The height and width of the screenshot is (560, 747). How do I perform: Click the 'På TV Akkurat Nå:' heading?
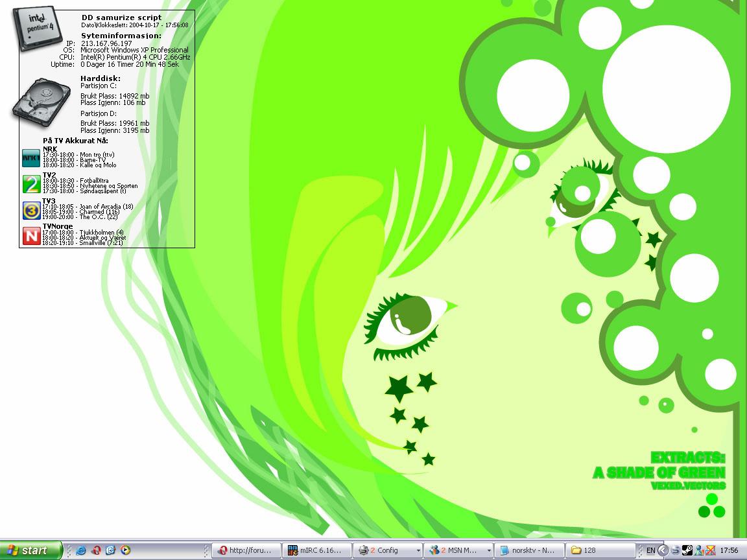point(75,141)
